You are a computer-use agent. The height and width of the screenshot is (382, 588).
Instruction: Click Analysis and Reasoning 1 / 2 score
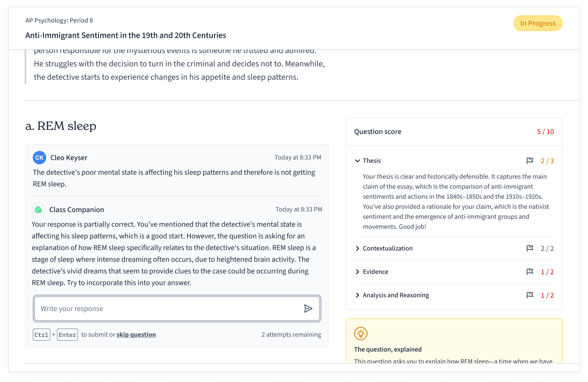click(x=547, y=295)
